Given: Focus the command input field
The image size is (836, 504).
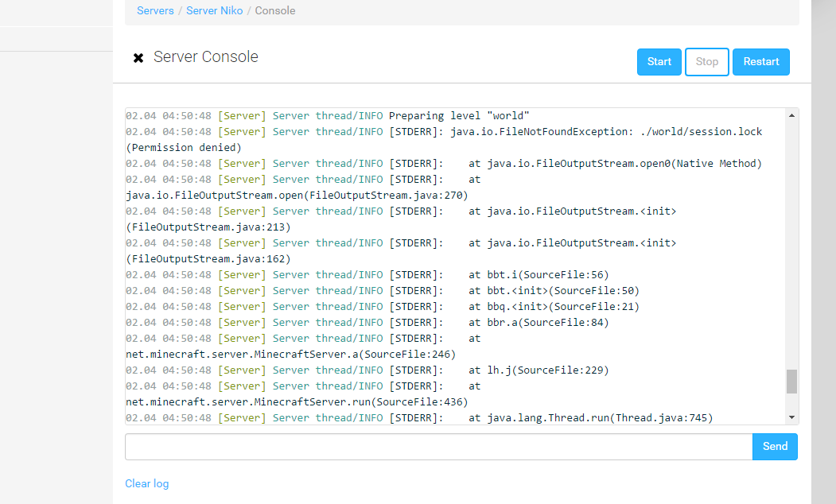Looking at the screenshot, I should coord(438,447).
